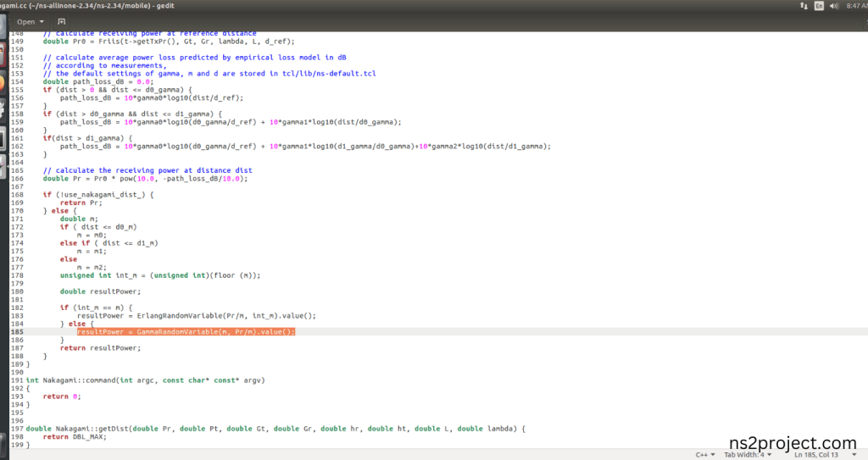Create a new document with the toolbar icon
The width and height of the screenshot is (868, 460).
pyautogui.click(x=61, y=21)
